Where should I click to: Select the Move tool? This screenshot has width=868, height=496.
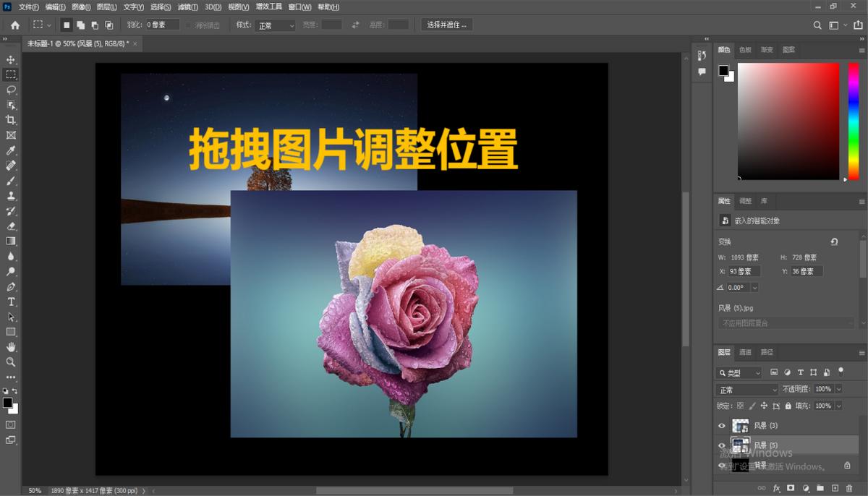point(10,59)
